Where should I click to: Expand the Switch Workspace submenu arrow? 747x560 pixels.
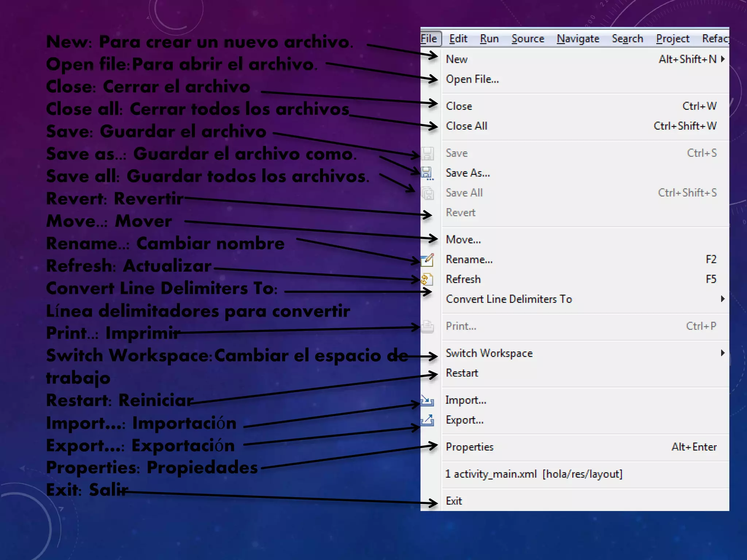723,353
